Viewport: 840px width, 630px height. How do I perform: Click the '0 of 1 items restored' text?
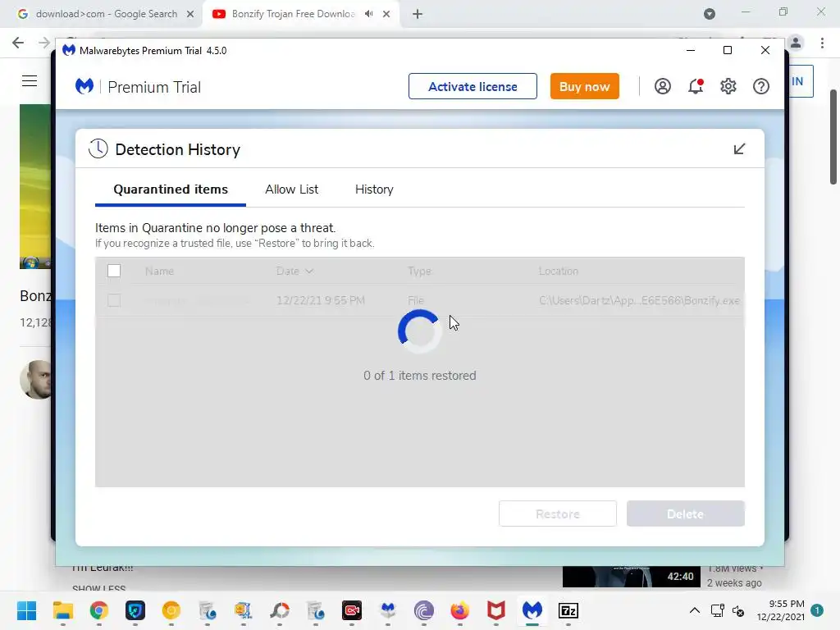419,376
